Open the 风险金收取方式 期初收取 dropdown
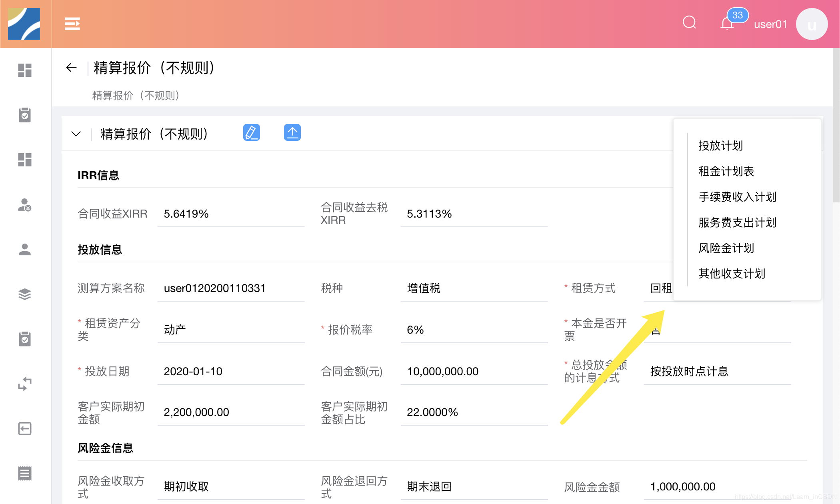The width and height of the screenshot is (840, 504). pyautogui.click(x=231, y=487)
